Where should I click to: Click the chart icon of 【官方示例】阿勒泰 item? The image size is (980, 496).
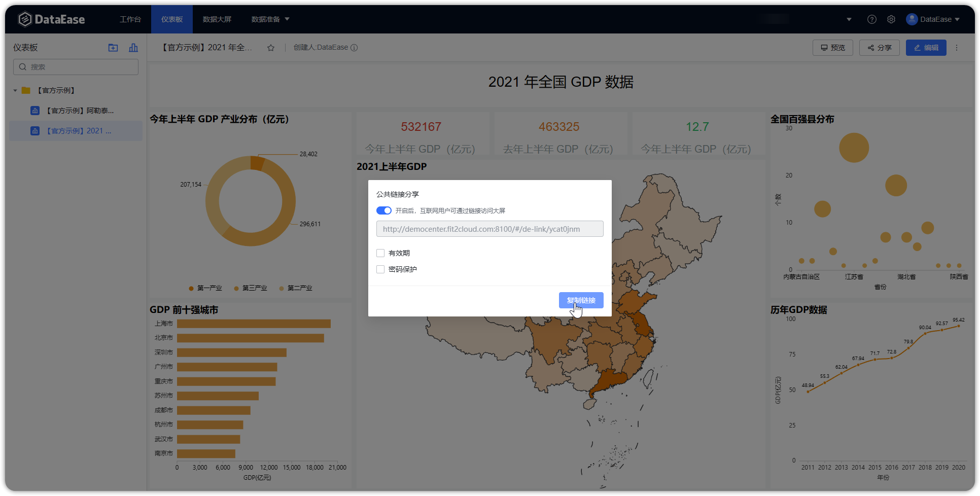pyautogui.click(x=34, y=110)
